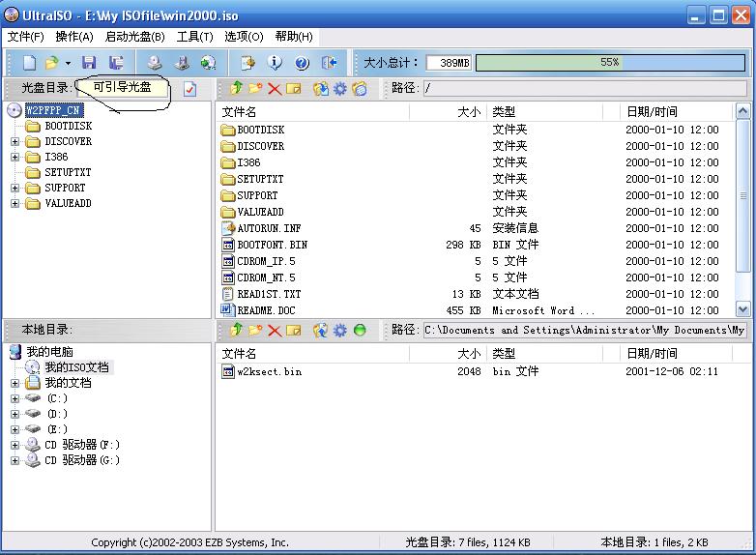
Task: Select BOOTDISK folder in disc tree
Action: (68, 126)
